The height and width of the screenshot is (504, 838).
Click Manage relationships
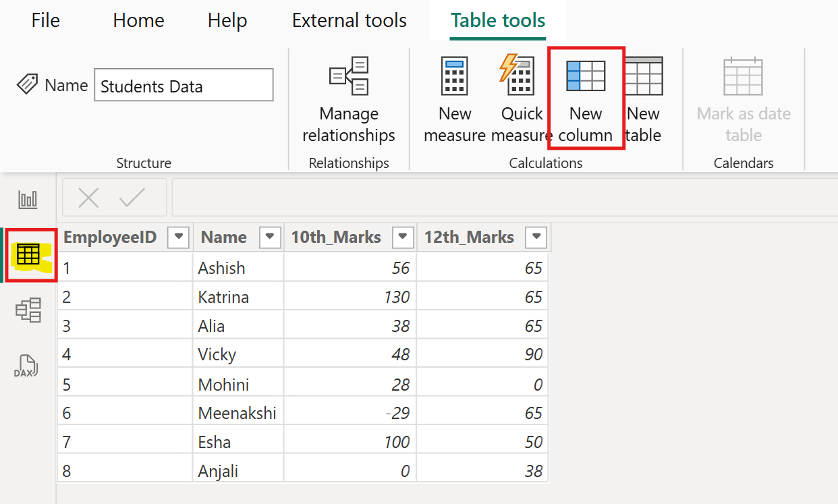point(348,98)
